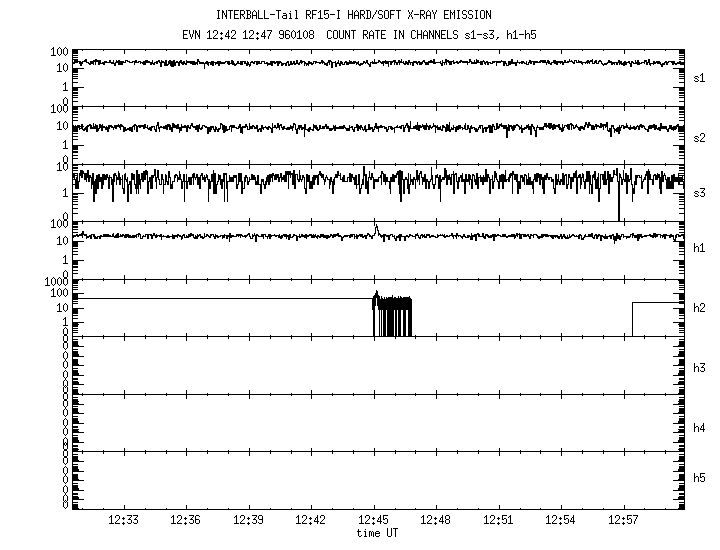Click the 12:36 time tick label

(186, 521)
